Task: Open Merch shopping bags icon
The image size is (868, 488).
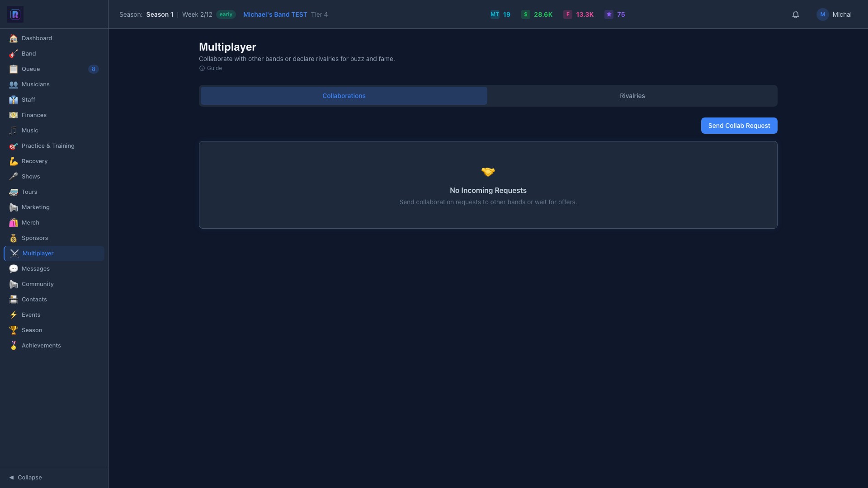Action: [x=14, y=223]
